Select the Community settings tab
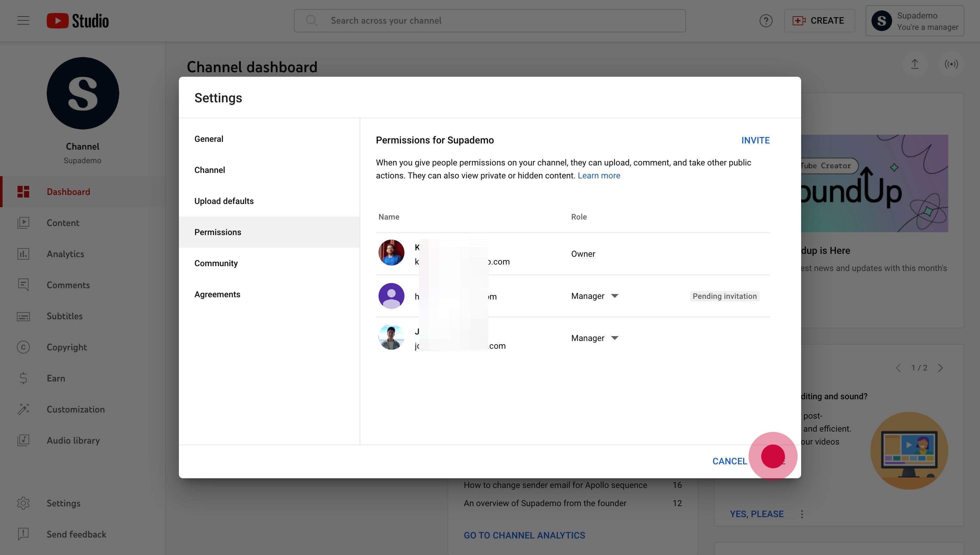Viewport: 980px width, 555px height. [269, 263]
